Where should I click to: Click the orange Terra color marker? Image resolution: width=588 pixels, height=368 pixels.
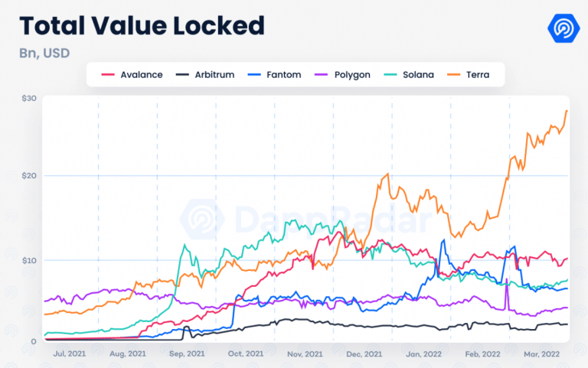click(453, 75)
